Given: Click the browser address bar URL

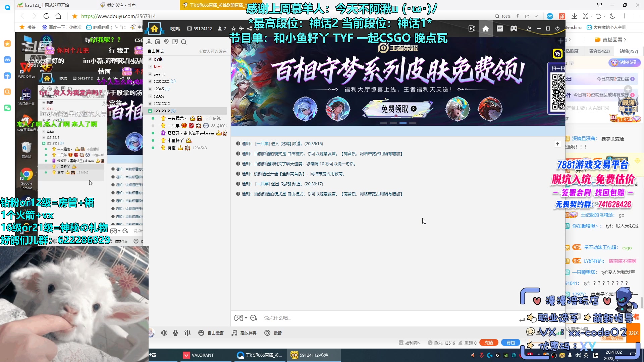Looking at the screenshot, I should [x=118, y=16].
